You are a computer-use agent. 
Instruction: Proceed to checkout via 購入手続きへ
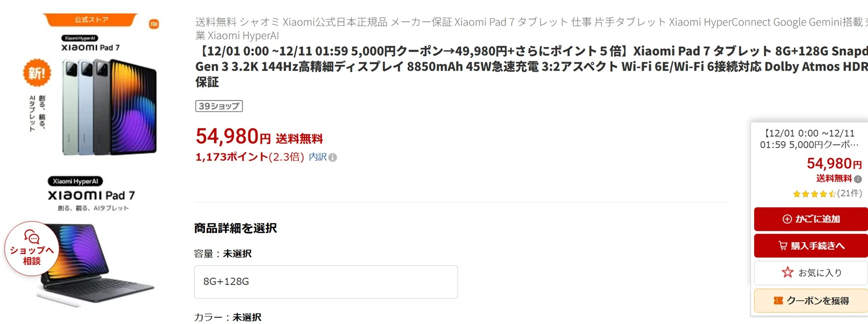pyautogui.click(x=811, y=246)
